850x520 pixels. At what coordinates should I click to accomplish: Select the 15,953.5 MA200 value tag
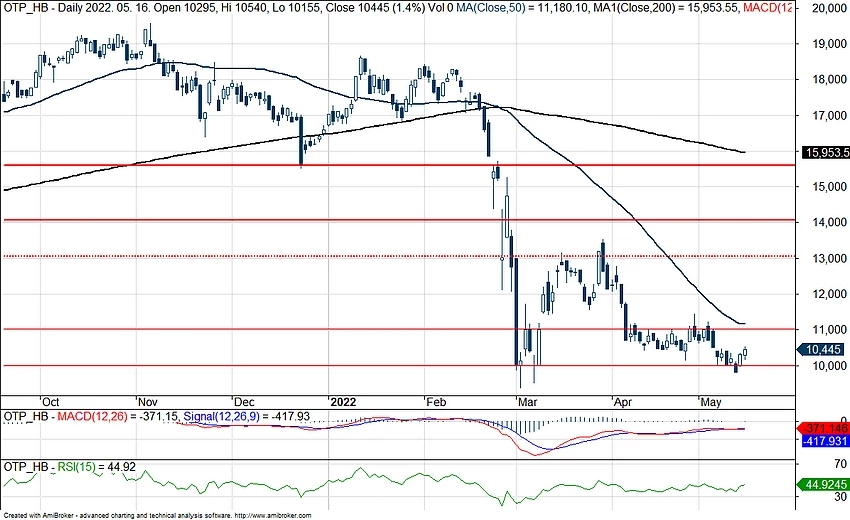pos(826,153)
